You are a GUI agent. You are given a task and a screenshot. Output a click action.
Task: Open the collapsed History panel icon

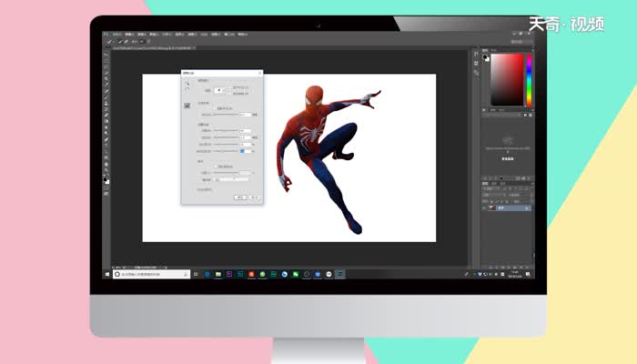[x=476, y=54]
